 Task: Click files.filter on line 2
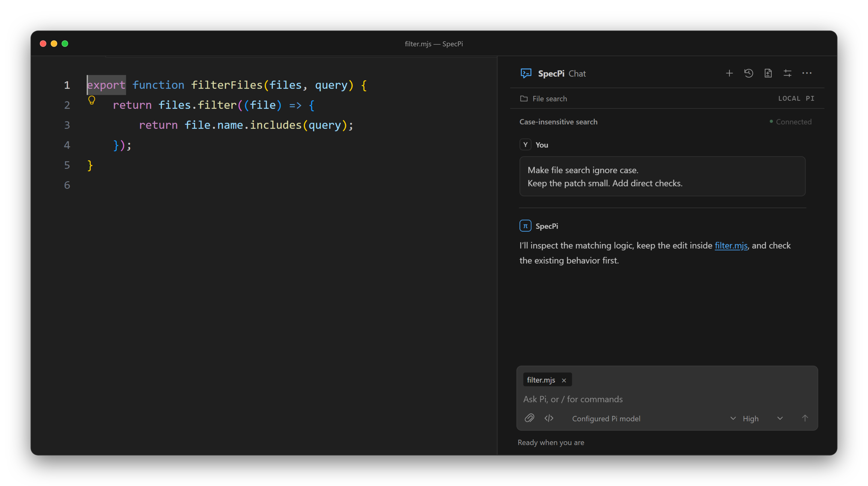197,105
